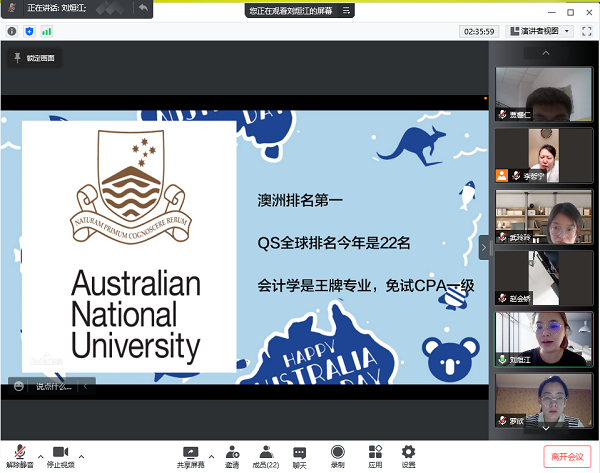Stop video with 停止视频 camera button
This screenshot has width=600, height=473.
click(60, 455)
